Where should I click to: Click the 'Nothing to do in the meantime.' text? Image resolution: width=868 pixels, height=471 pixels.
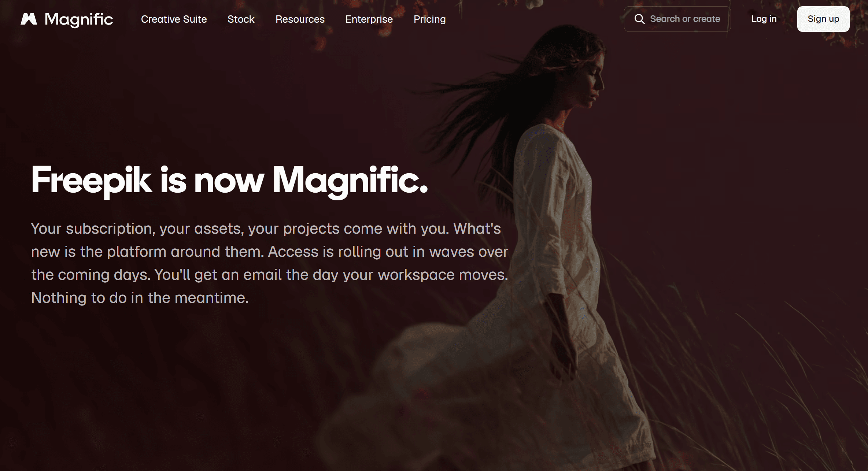(140, 298)
